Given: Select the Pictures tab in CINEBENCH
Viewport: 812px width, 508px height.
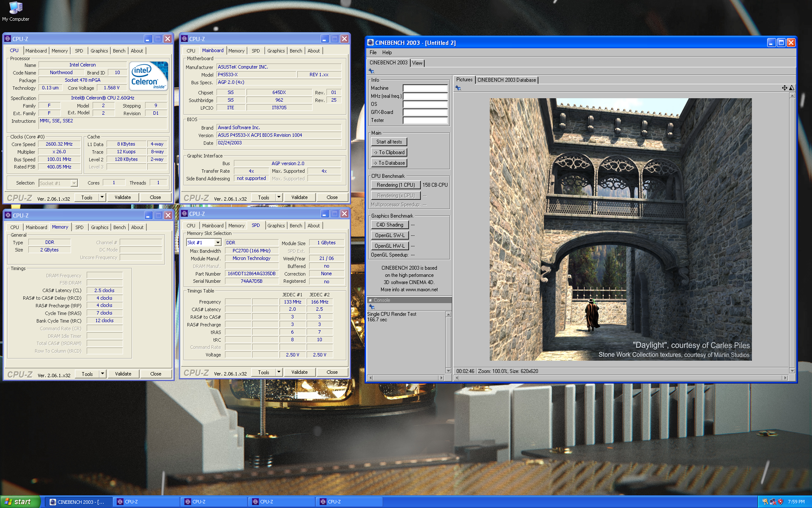Looking at the screenshot, I should coord(464,80).
